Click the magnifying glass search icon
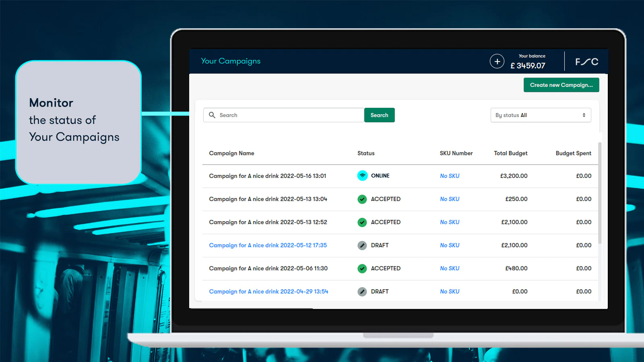 212,115
